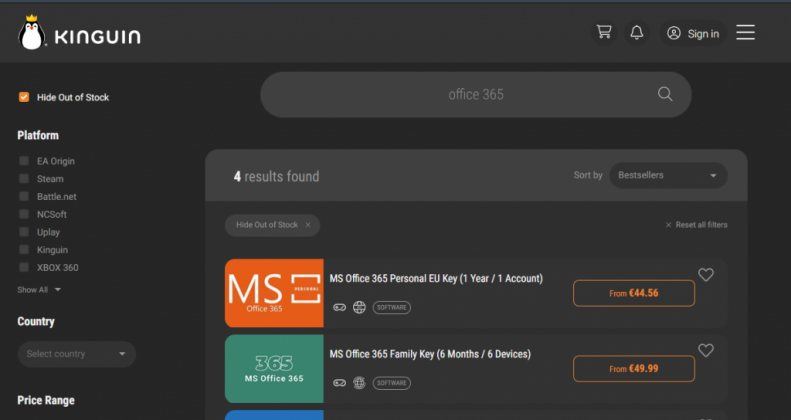Click globe icon on Office 365 Personal
This screenshot has width=791, height=420.
pyautogui.click(x=359, y=307)
